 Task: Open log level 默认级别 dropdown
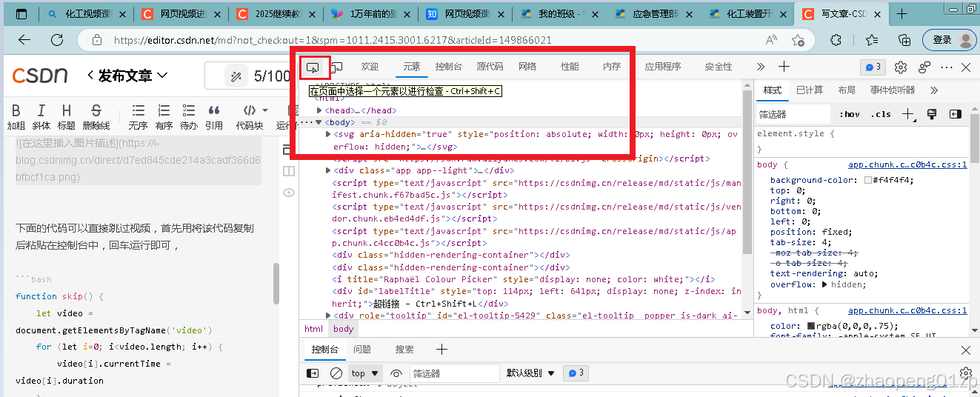pyautogui.click(x=530, y=373)
